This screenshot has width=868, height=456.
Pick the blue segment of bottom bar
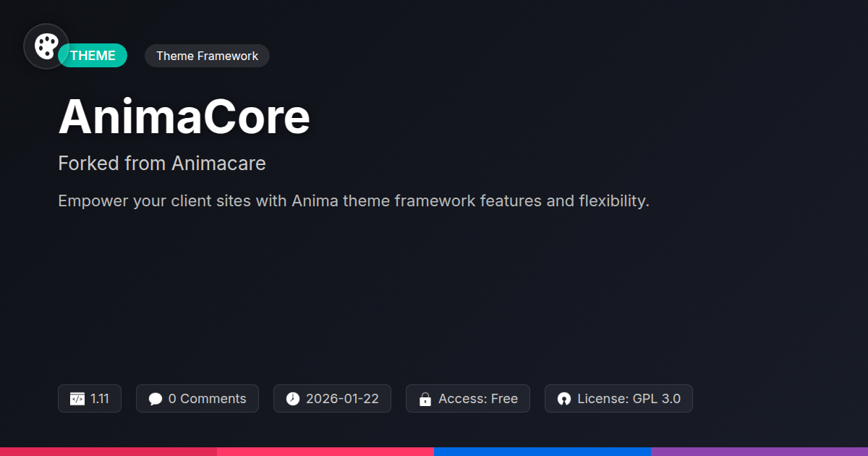542,451
